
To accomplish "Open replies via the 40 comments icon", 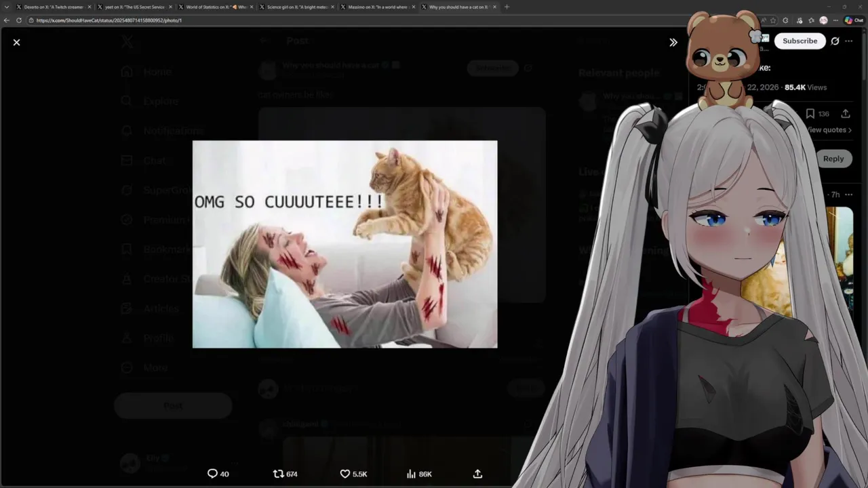I will pyautogui.click(x=218, y=474).
